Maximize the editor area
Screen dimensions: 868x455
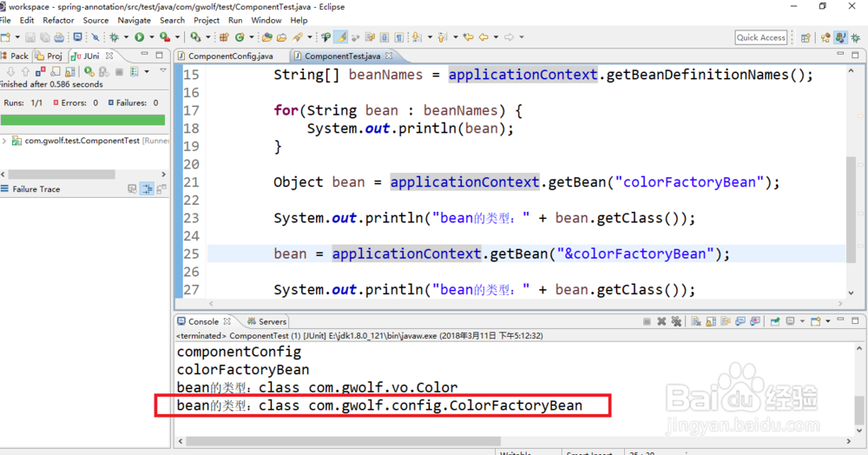[x=855, y=54]
